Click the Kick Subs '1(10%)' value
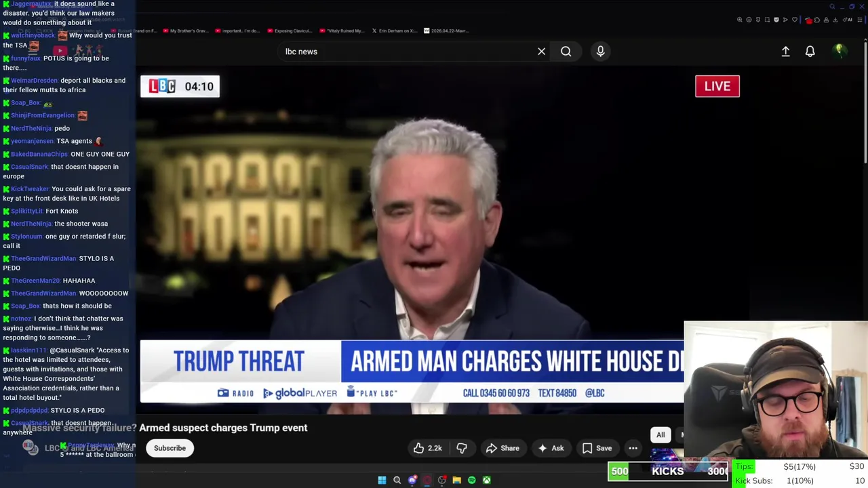This screenshot has width=868, height=488. tap(800, 481)
